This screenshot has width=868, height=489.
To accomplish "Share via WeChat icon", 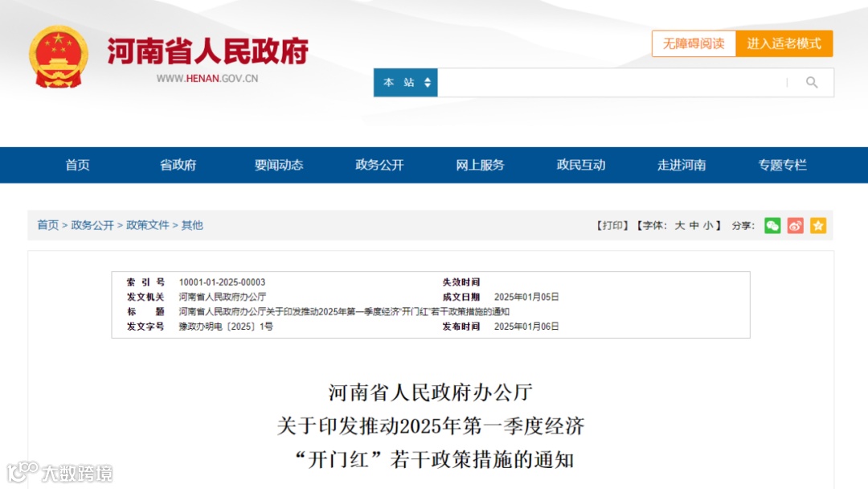I will 772,225.
